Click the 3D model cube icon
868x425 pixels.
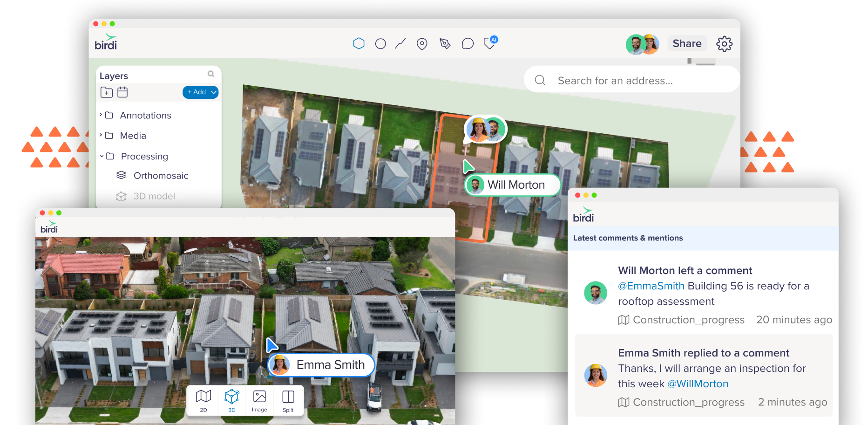[121, 196]
